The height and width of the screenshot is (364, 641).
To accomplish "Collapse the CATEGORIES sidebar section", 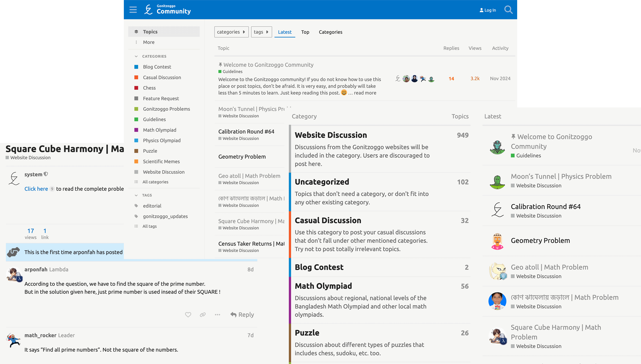I will tap(136, 56).
